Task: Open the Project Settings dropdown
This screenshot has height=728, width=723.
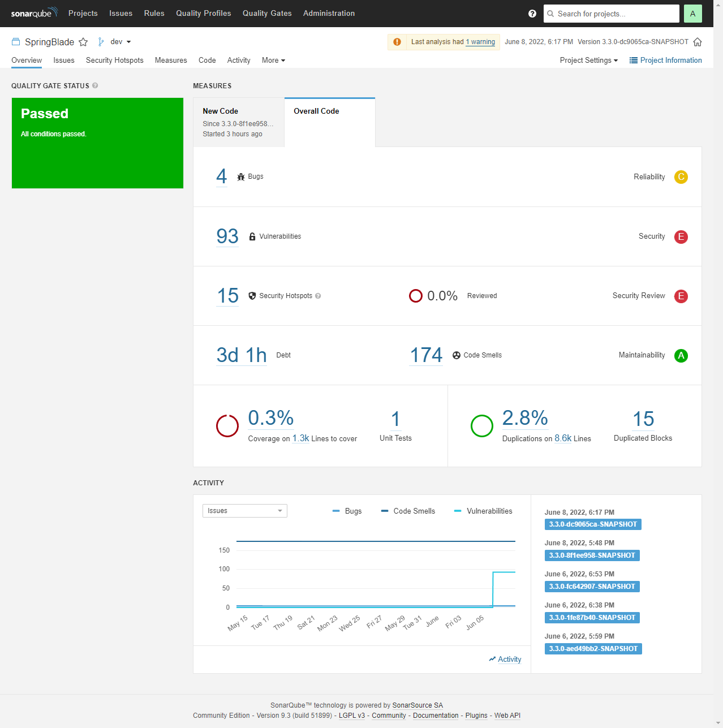Action: point(588,61)
